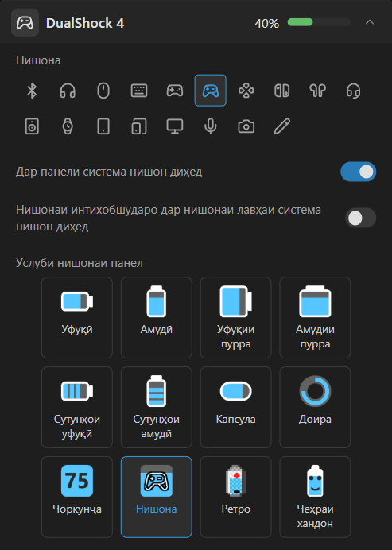Click the DualShock 4 device name

85,23
